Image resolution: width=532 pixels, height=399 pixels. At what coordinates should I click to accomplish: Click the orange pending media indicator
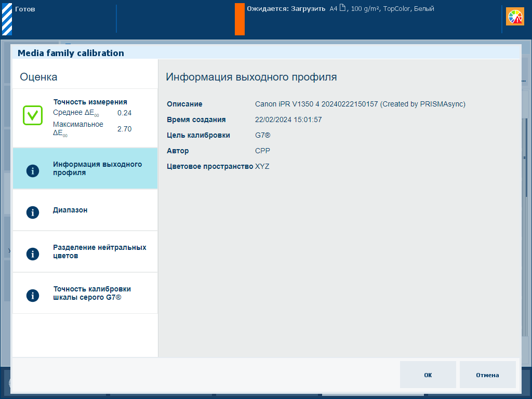point(240,19)
